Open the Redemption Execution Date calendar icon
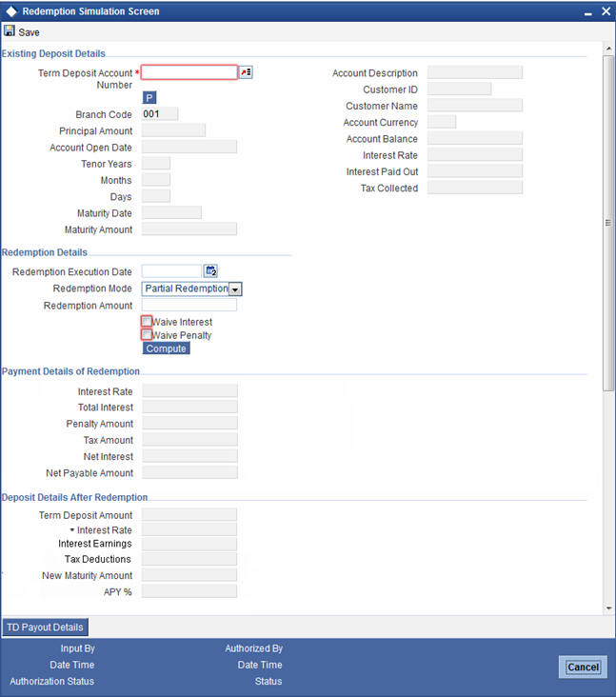 210,271
